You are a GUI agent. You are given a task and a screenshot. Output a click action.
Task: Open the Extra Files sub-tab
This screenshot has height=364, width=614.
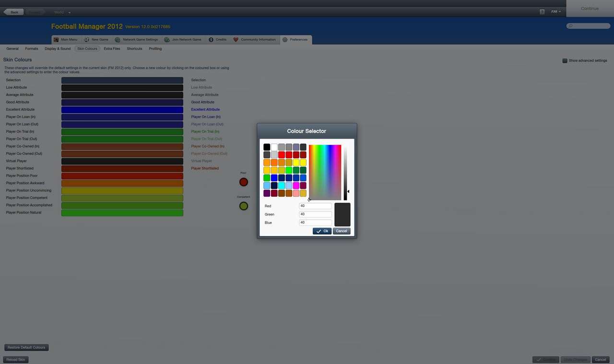tap(112, 49)
